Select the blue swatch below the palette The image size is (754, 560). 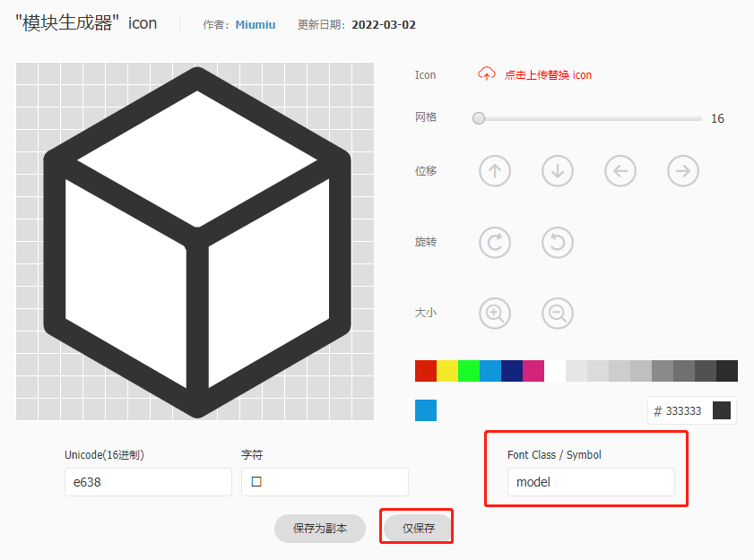pyautogui.click(x=426, y=410)
